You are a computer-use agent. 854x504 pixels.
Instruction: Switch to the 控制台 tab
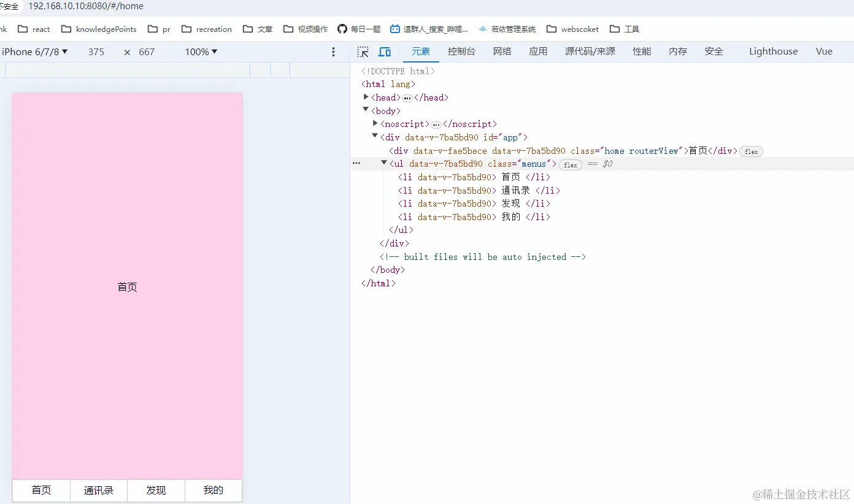461,52
